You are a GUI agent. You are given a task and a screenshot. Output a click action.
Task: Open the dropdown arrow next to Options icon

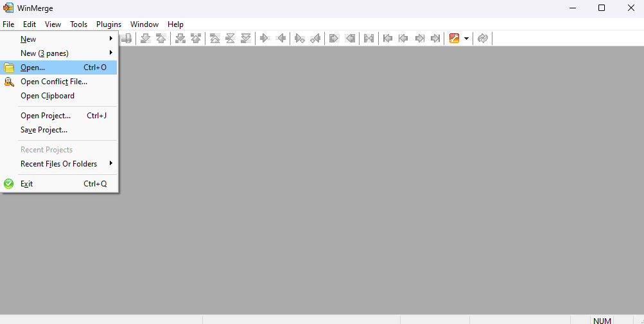click(x=466, y=39)
